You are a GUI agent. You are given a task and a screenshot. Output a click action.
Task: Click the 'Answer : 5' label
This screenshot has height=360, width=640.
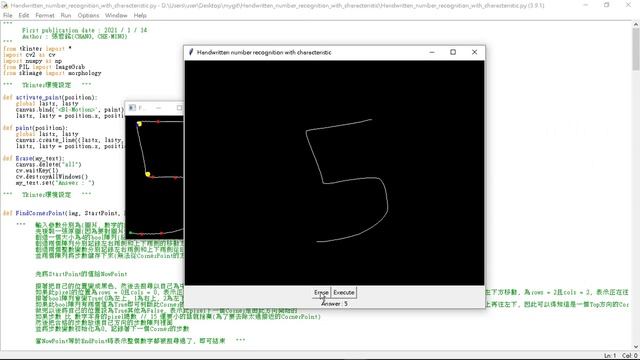tap(334, 304)
